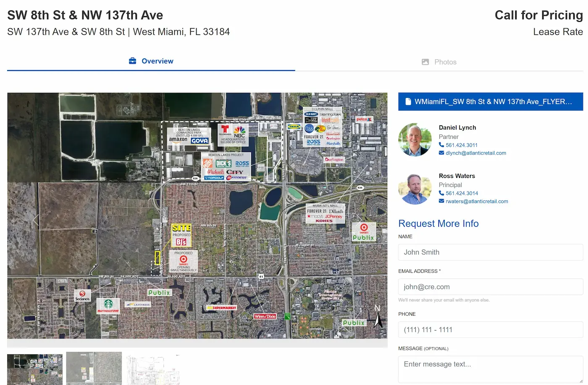
Task: Focus the Phone input field
Action: pos(491,330)
